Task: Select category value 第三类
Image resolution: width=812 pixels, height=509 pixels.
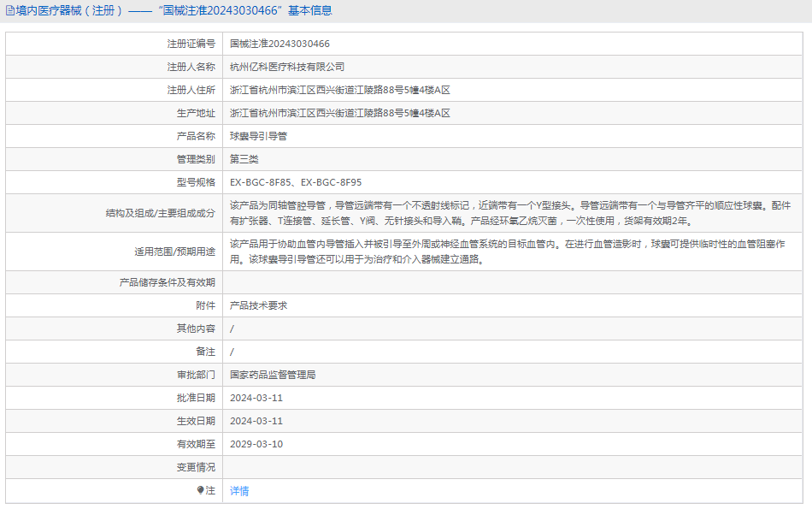Action: [x=244, y=159]
